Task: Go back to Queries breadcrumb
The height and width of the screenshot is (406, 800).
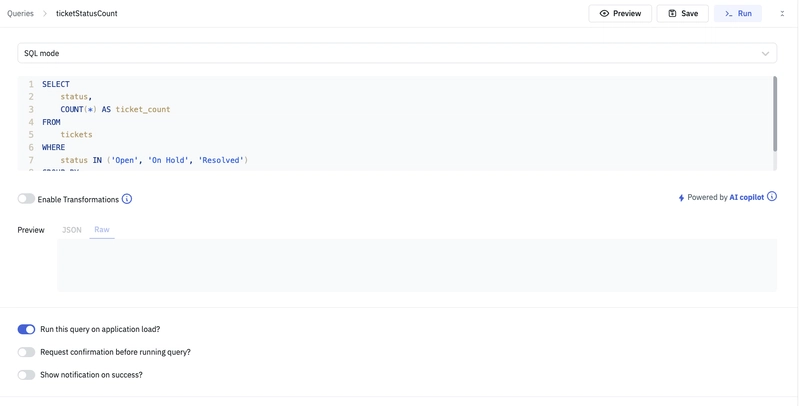Action: 20,14
